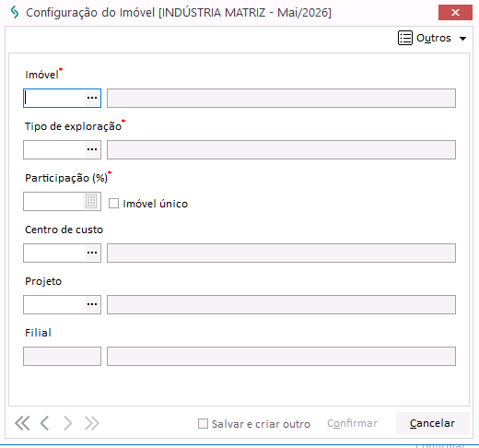Focus the Imóvel code input field
Image resolution: width=479 pixels, height=448 pixels.
(x=54, y=98)
